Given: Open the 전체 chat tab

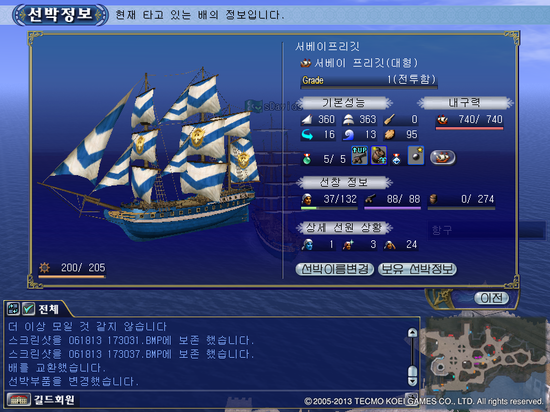Looking at the screenshot, I should (48, 309).
